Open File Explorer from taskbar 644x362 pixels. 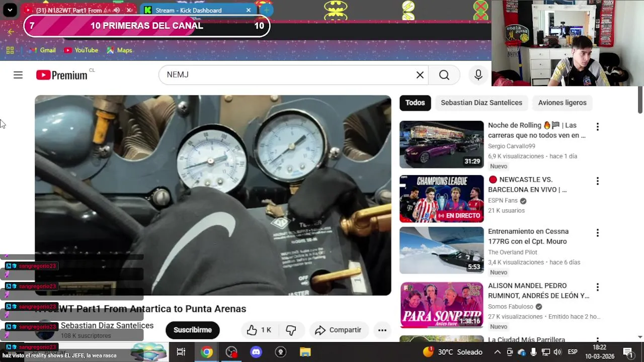305,352
